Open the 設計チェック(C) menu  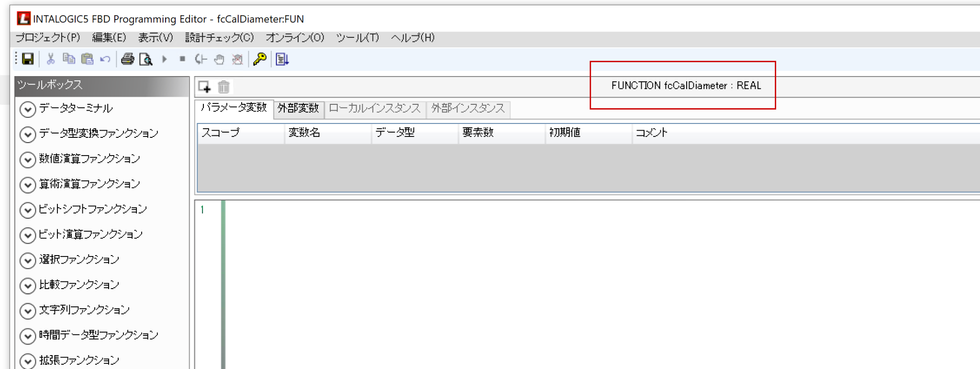[219, 38]
